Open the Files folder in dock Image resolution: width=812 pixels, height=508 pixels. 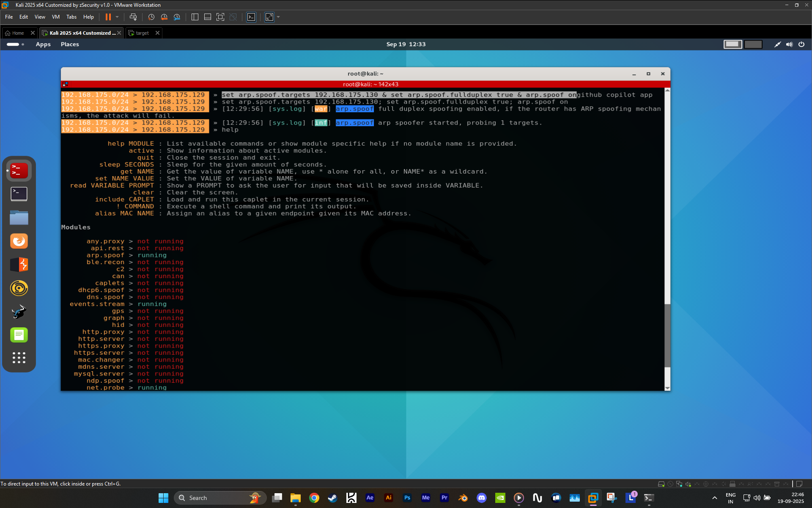pos(19,218)
